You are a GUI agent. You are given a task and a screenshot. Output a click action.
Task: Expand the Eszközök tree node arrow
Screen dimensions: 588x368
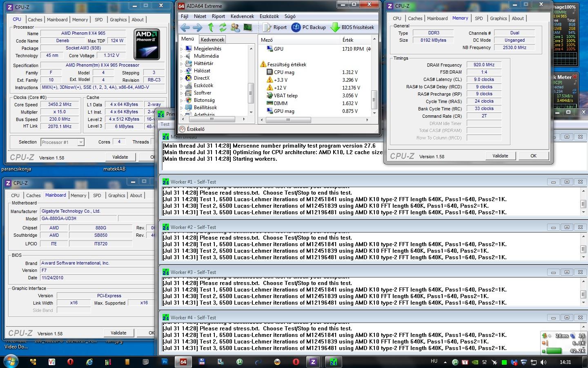pyautogui.click(x=182, y=85)
